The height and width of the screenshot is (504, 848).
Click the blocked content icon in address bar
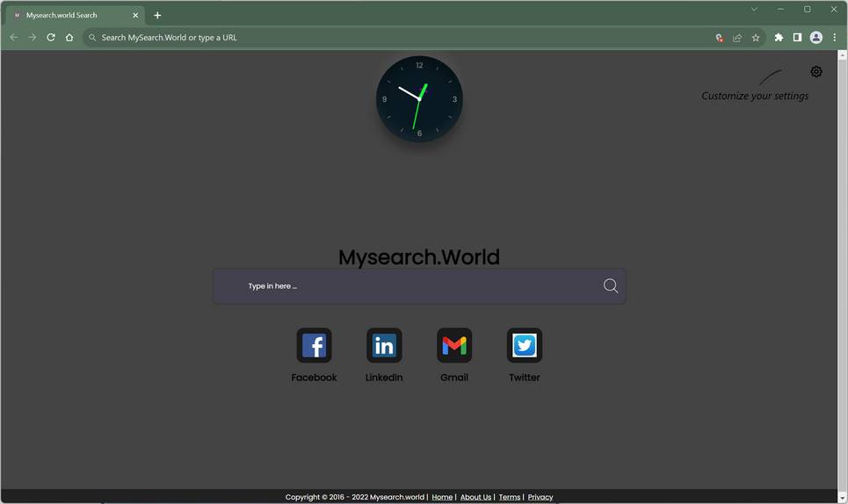(719, 37)
